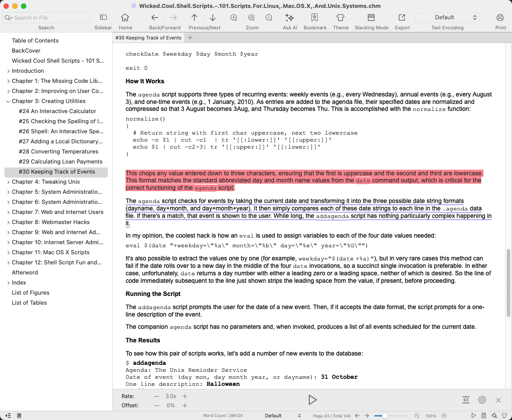Navigate back using the left arrow
Viewport: 512px width, 420px height.
155,17
